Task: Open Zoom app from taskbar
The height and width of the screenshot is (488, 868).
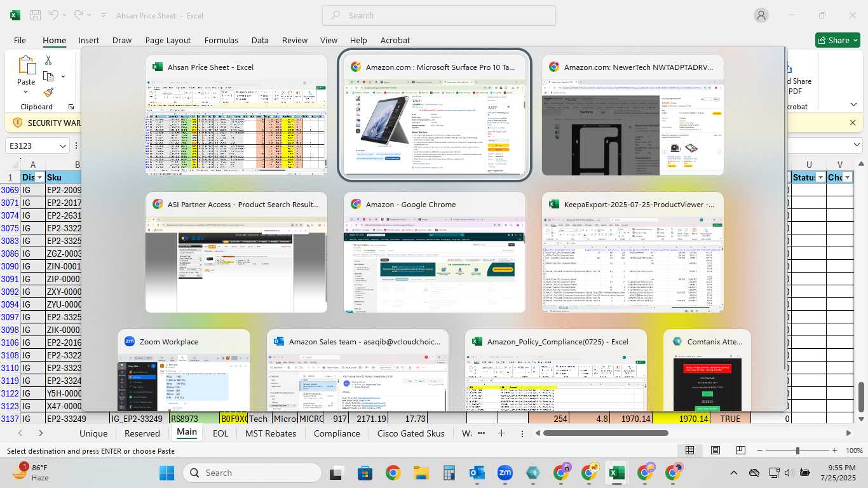Action: [x=505, y=473]
